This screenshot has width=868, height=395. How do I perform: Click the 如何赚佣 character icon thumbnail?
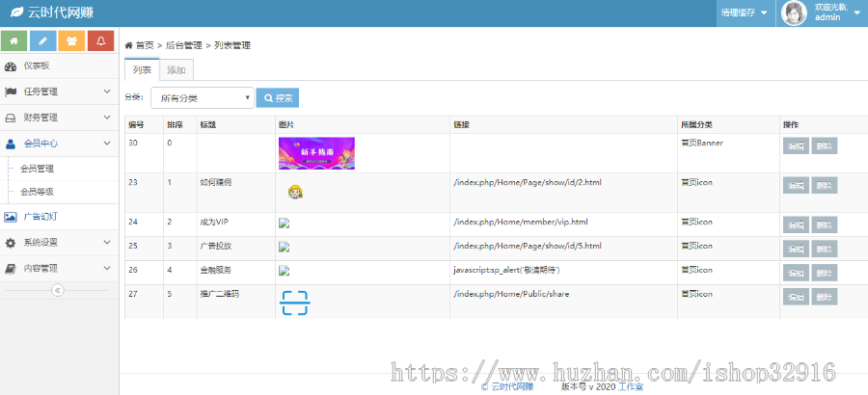296,192
